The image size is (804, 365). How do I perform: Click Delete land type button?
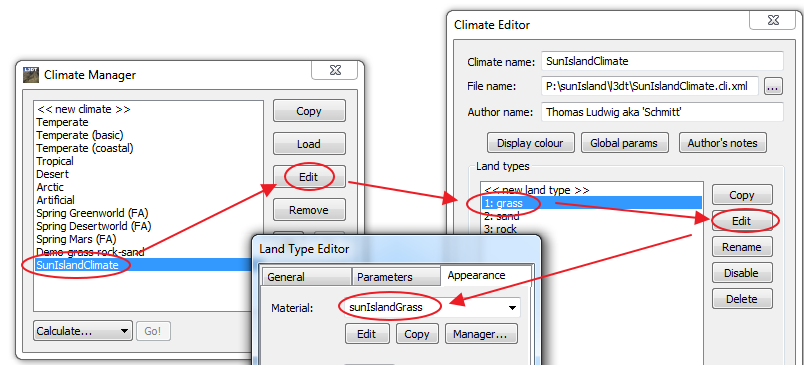(x=742, y=299)
